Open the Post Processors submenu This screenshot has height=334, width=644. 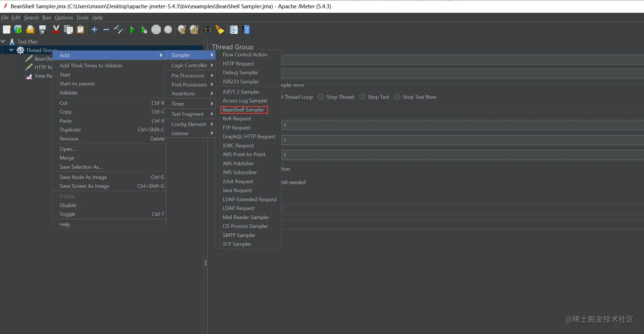pyautogui.click(x=190, y=84)
